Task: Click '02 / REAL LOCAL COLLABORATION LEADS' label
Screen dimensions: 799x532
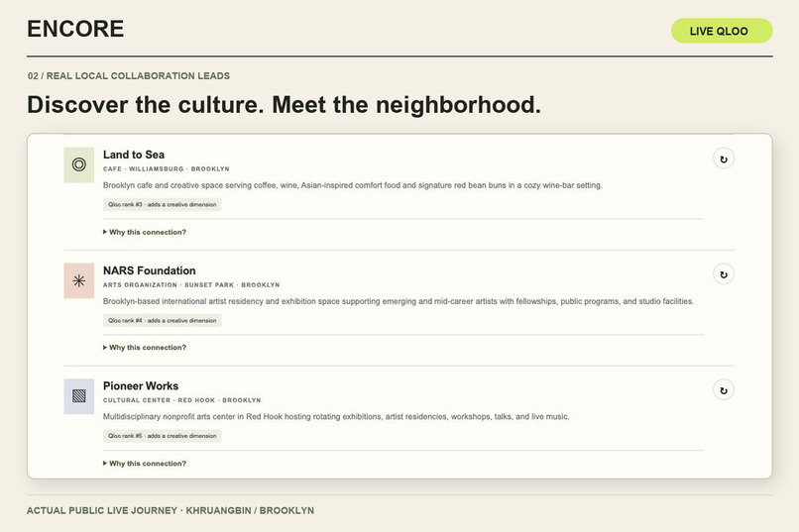Action: pos(129,76)
